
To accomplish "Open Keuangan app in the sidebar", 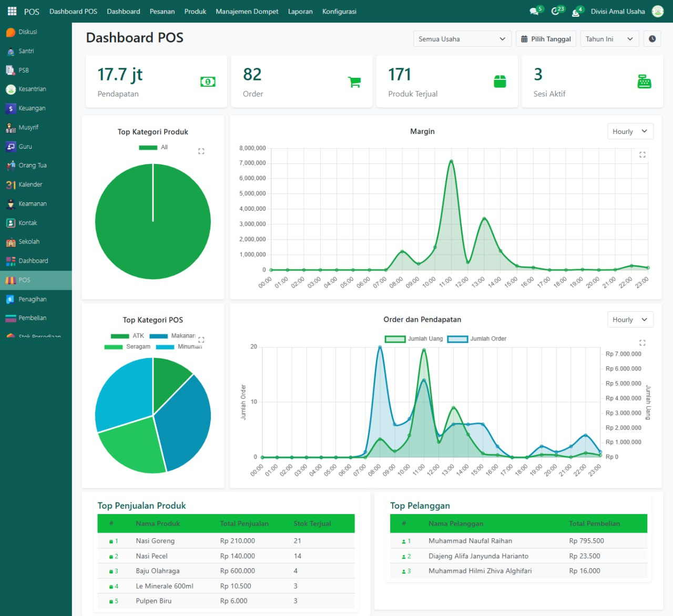I will pyautogui.click(x=32, y=108).
